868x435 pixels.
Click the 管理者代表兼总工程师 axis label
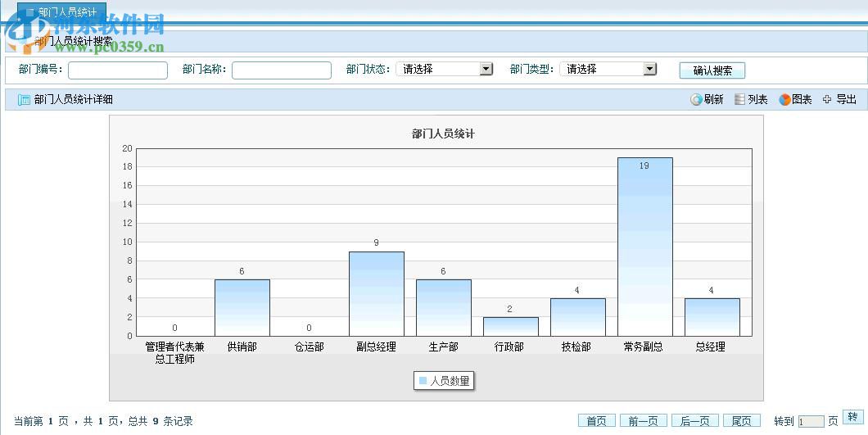coord(175,353)
